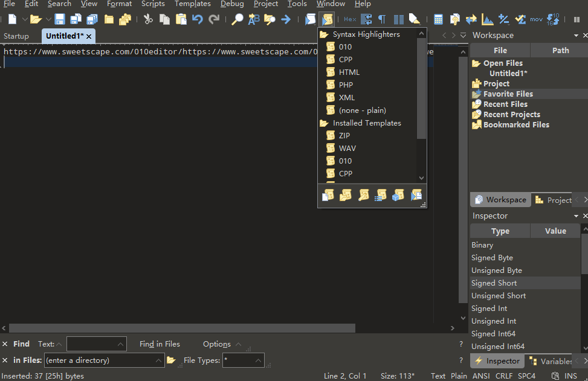Toggle INS insert mode in status bar
Viewport: 588px width, 381px height.
570,376
